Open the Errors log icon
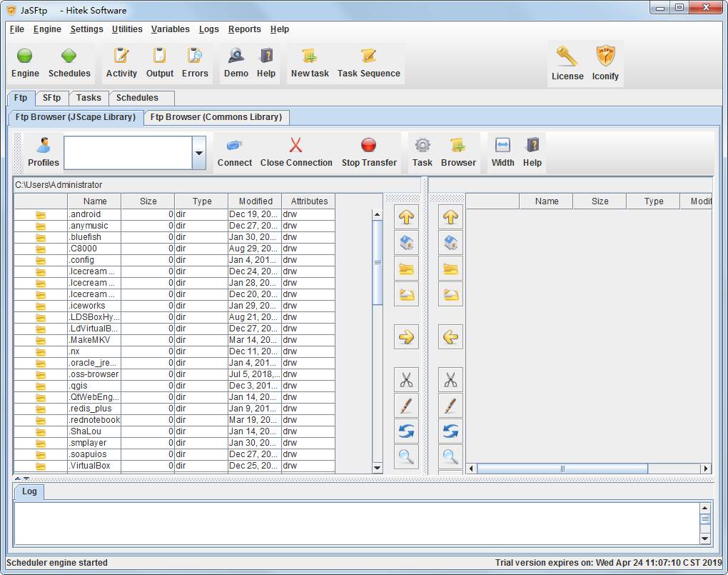Viewport: 728px width, 575px height. point(195,56)
